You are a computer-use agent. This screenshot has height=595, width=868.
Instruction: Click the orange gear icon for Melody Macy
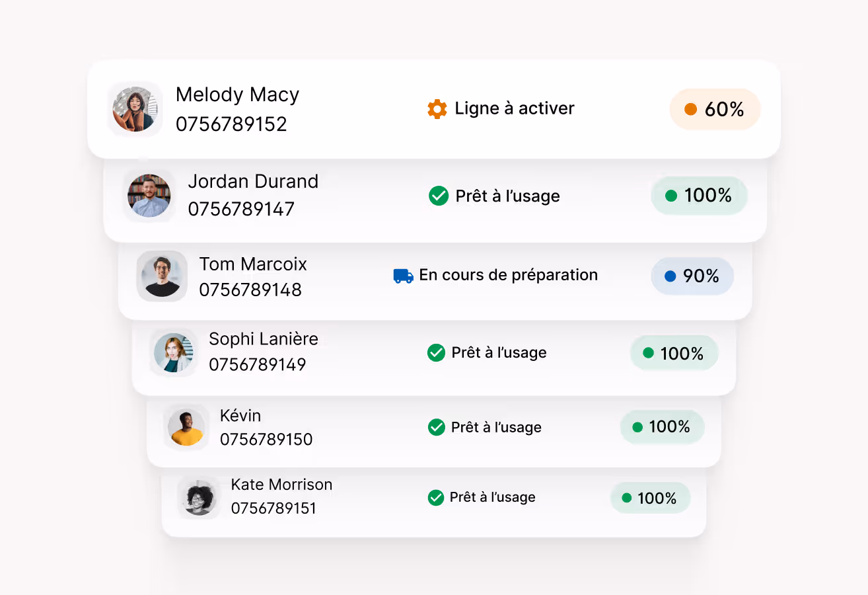[x=437, y=108]
